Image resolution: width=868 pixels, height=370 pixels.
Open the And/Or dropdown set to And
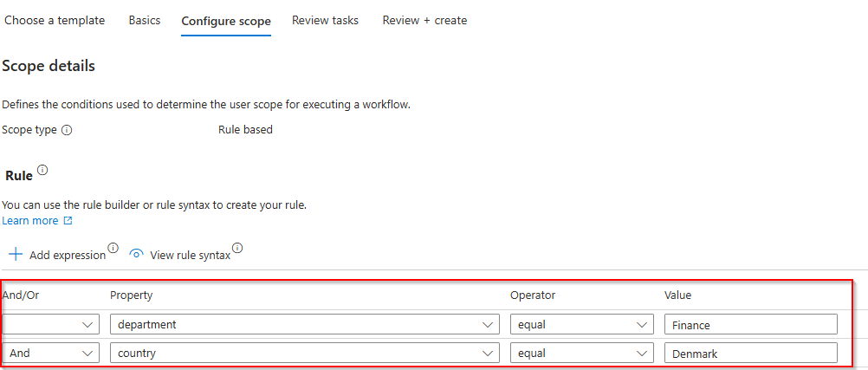point(50,354)
